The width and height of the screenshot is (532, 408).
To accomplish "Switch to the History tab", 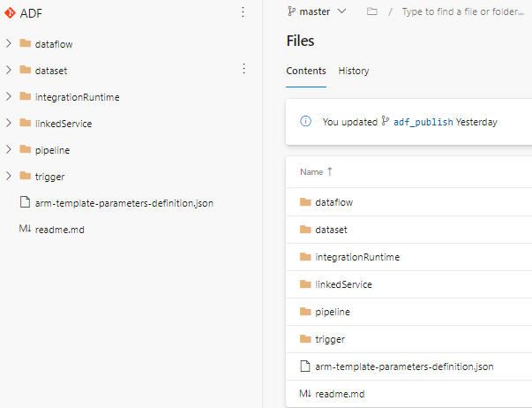I will pos(354,71).
